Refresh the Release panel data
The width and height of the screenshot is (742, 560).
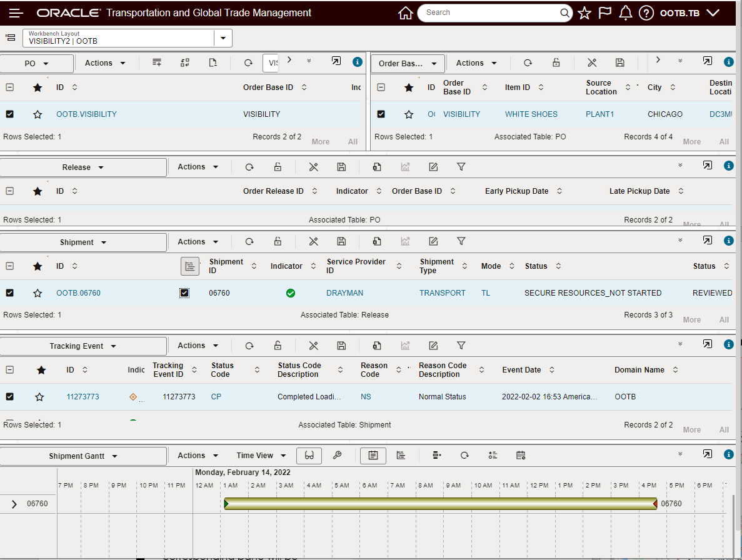(x=249, y=167)
